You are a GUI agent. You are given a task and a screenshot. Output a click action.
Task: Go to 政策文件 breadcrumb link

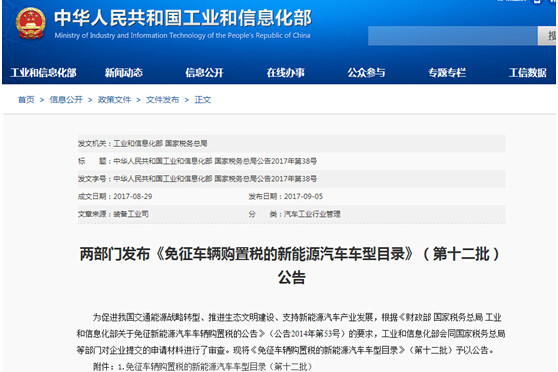point(114,100)
